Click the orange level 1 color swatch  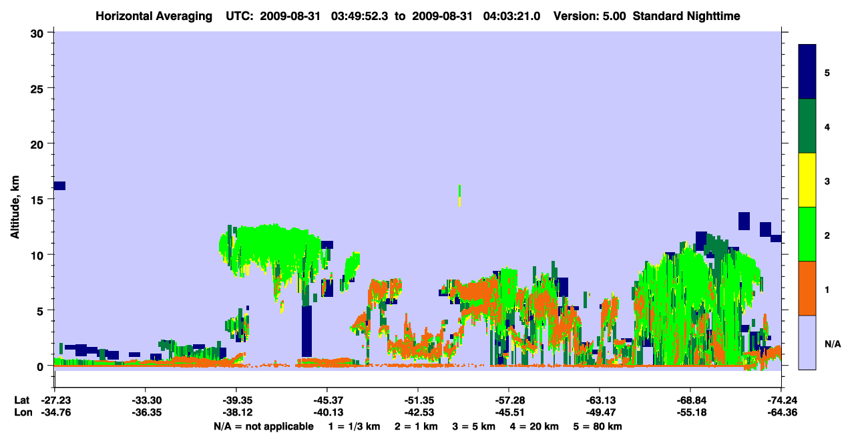coord(807,288)
